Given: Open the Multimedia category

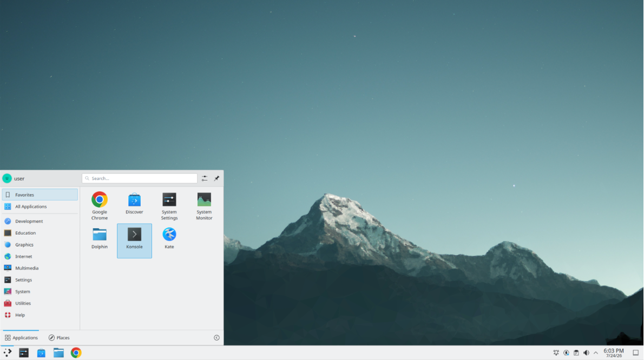Looking at the screenshot, I should (40, 268).
